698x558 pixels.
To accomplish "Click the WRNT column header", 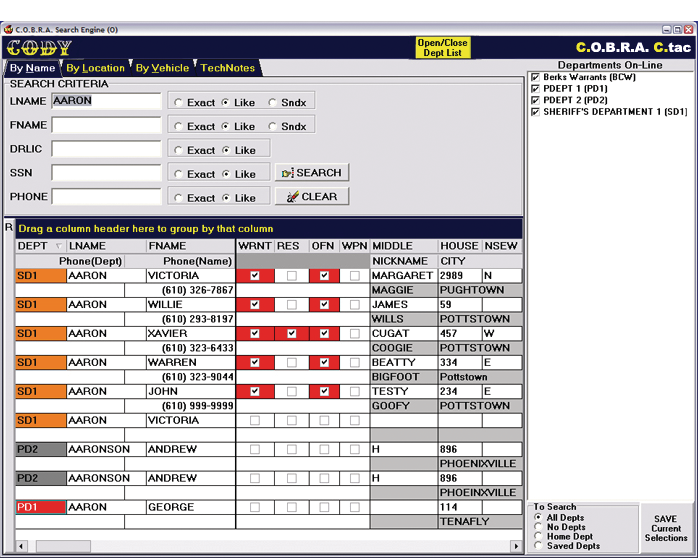I will (254, 246).
